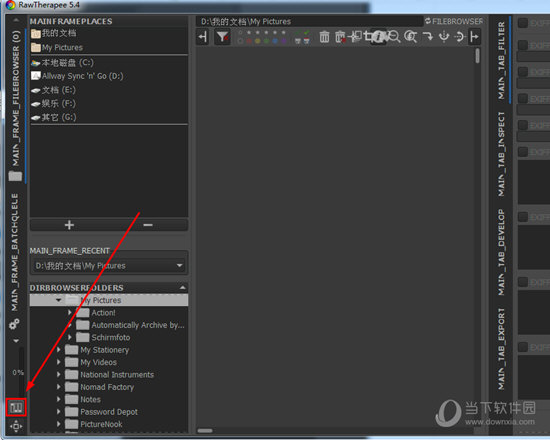Expand the Schirmfoto folder node
This screenshot has width=550, height=440.
pyautogui.click(x=69, y=337)
